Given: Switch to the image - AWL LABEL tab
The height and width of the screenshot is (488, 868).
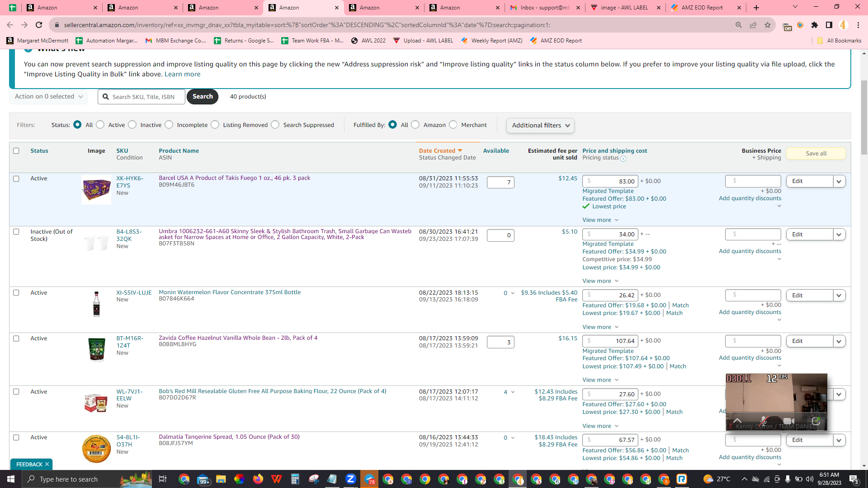Looking at the screenshot, I should (x=625, y=8).
